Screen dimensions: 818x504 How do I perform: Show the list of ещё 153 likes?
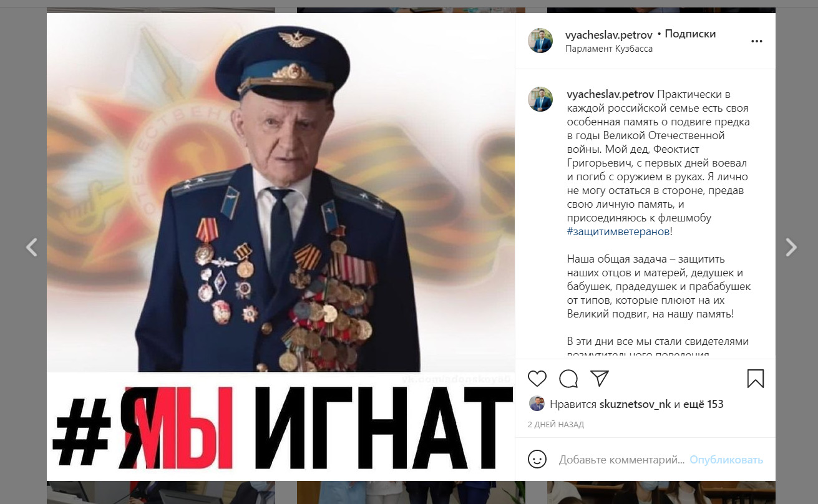703,404
